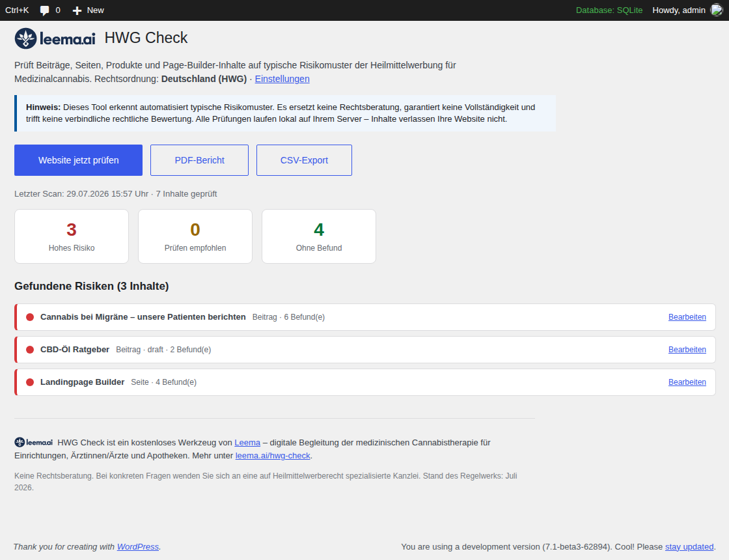Open the Einstellungen link
Viewport: 729px width, 560px height.
tap(282, 79)
